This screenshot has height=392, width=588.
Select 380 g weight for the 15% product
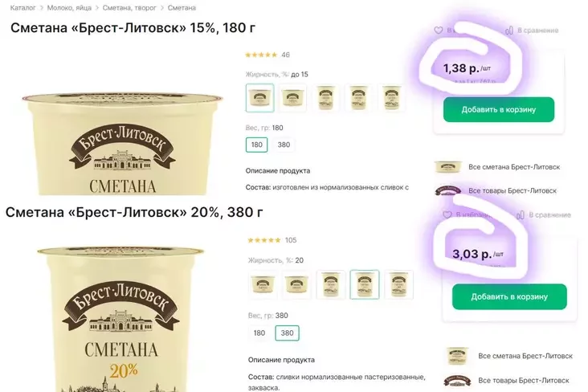[x=284, y=145]
